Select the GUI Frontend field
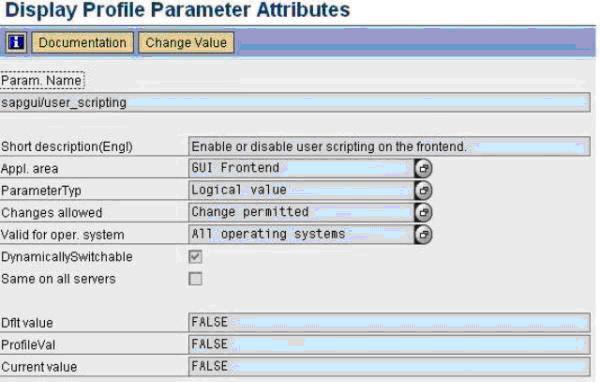The image size is (601, 382). click(301, 168)
